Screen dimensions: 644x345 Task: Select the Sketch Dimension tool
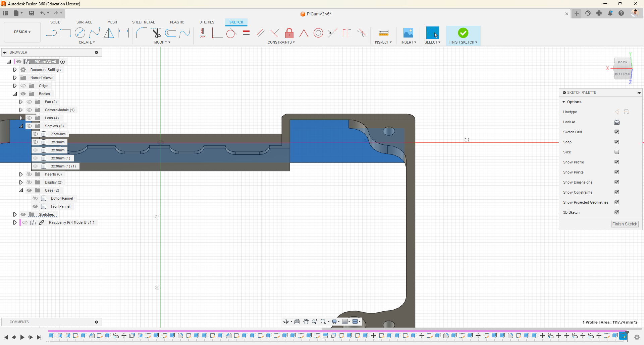(123, 33)
